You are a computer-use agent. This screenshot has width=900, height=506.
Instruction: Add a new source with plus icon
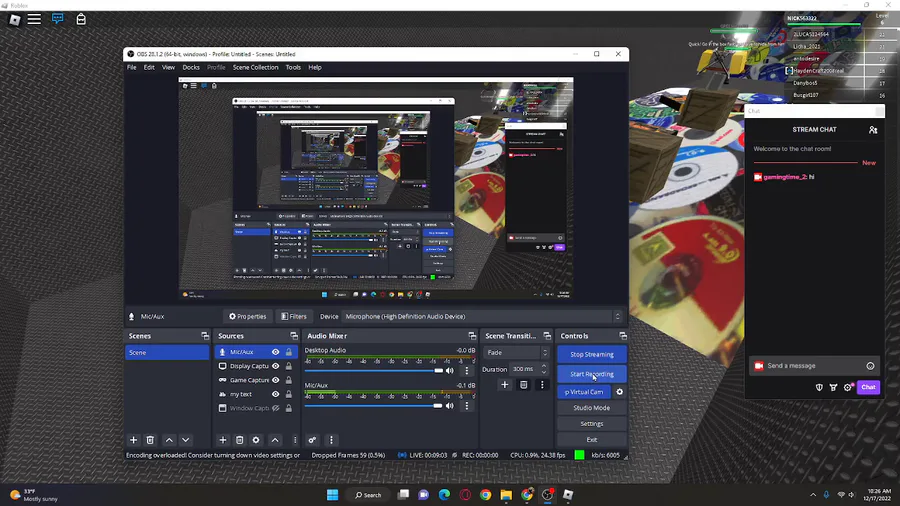(223, 440)
